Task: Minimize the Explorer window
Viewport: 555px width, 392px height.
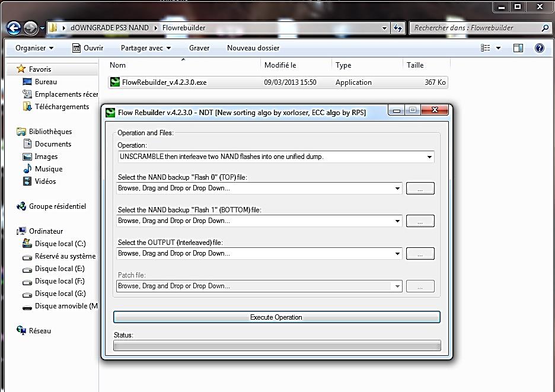Action: pyautogui.click(x=501, y=7)
